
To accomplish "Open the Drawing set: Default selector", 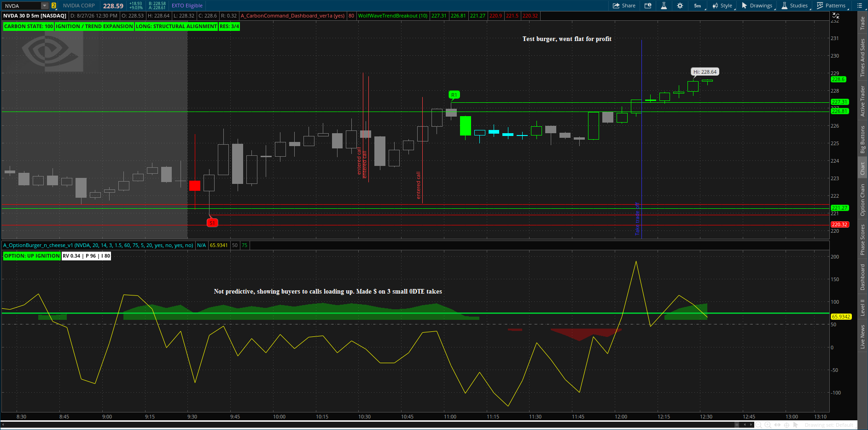I will pos(829,425).
